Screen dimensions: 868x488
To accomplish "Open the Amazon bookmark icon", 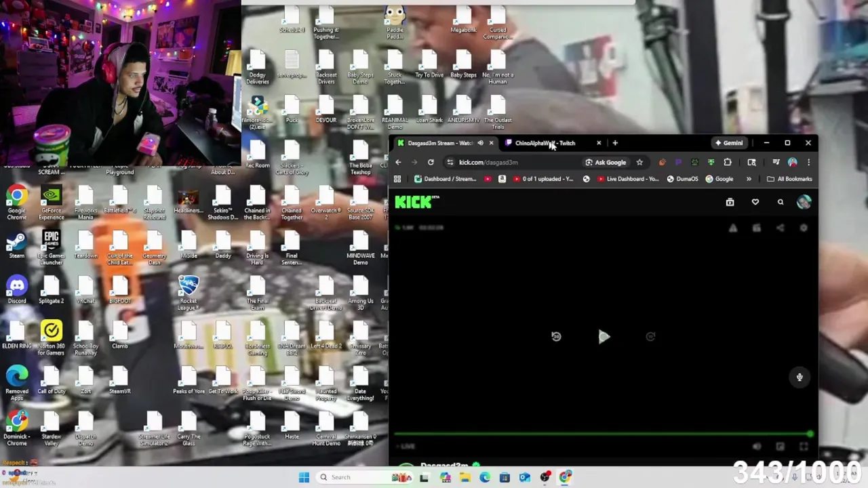I will point(502,179).
